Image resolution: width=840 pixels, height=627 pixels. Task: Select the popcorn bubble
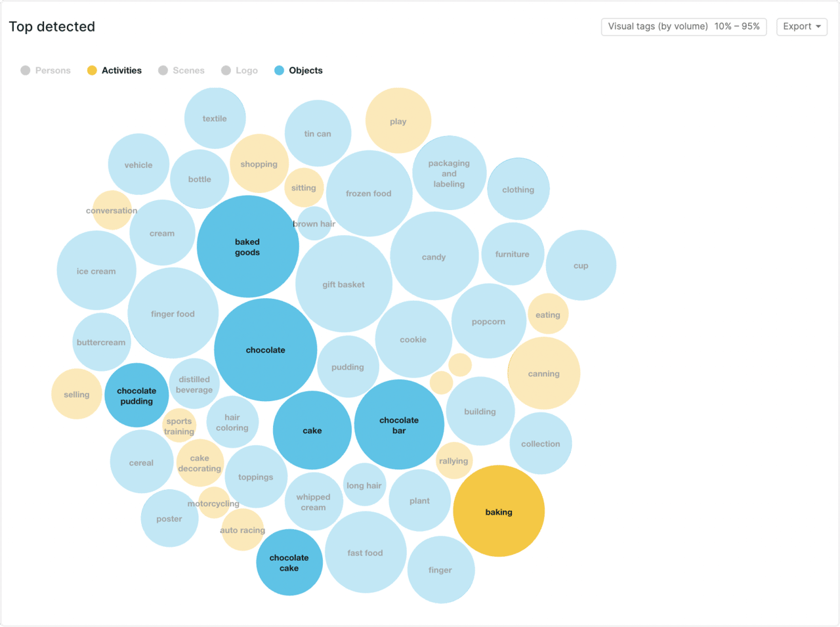[489, 321]
